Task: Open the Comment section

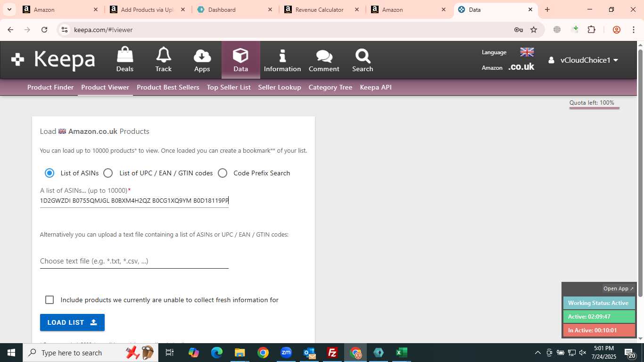Action: pyautogui.click(x=324, y=60)
